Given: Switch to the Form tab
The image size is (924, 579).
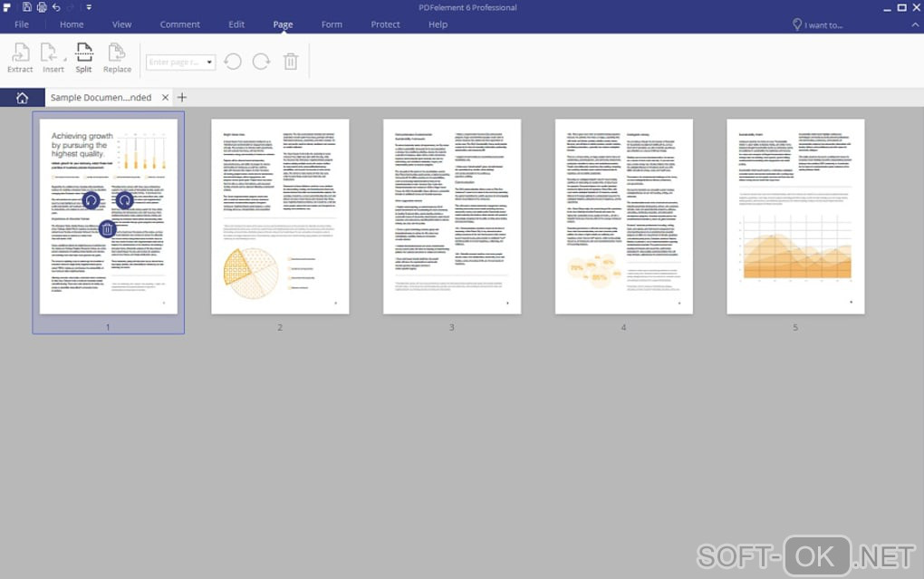Looking at the screenshot, I should pos(332,24).
